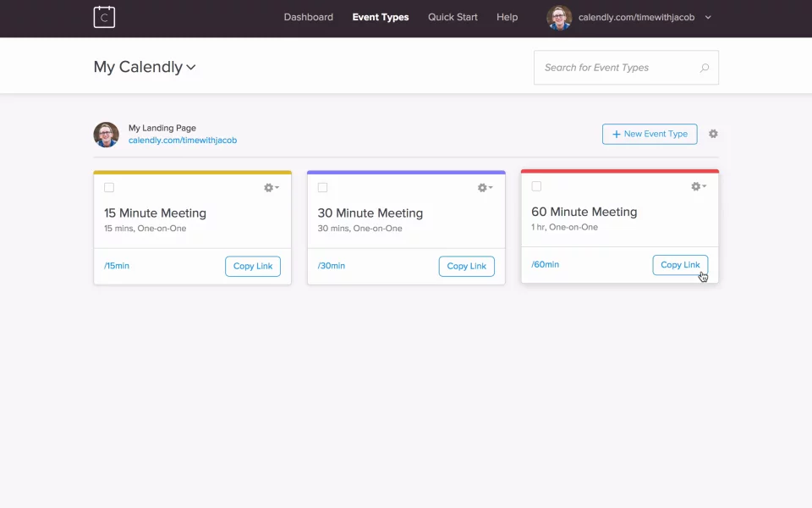Copy link for the 30 Minute Meeting

pos(467,266)
